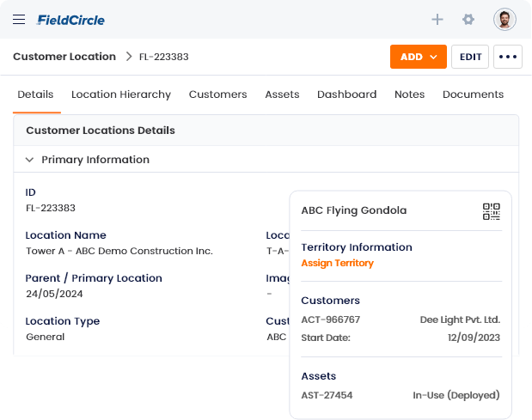Click the QR code icon
Viewport: 532px width, 420px height.
coord(492,211)
